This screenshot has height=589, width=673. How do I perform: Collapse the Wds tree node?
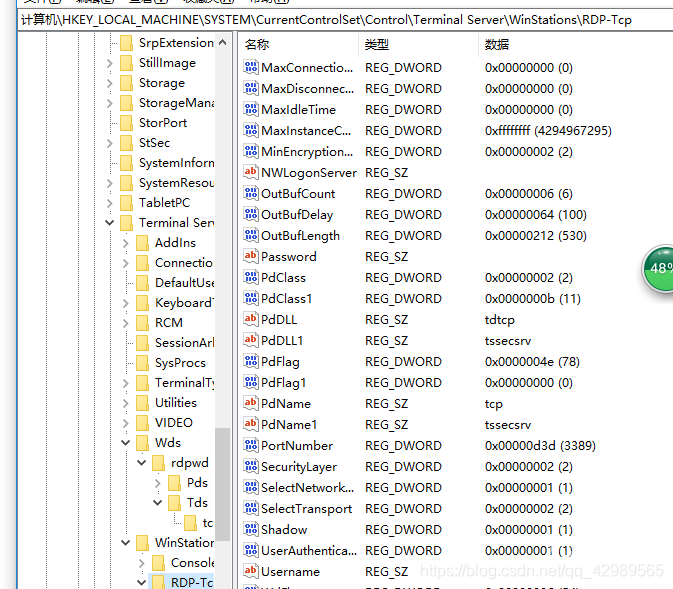tap(126, 443)
